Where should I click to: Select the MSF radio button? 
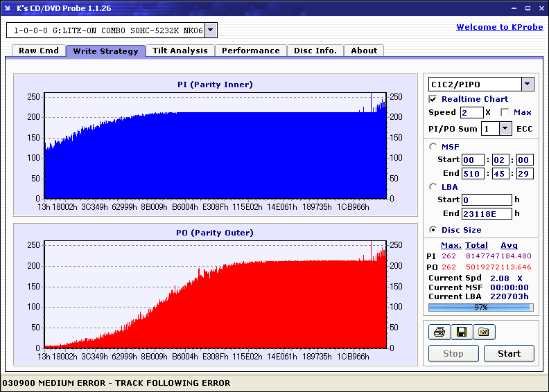(x=433, y=147)
